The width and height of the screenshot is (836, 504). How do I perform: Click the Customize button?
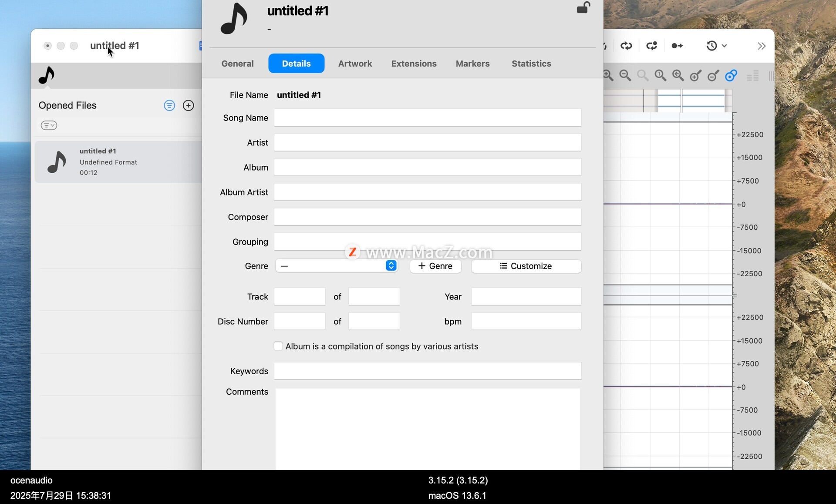[526, 266]
